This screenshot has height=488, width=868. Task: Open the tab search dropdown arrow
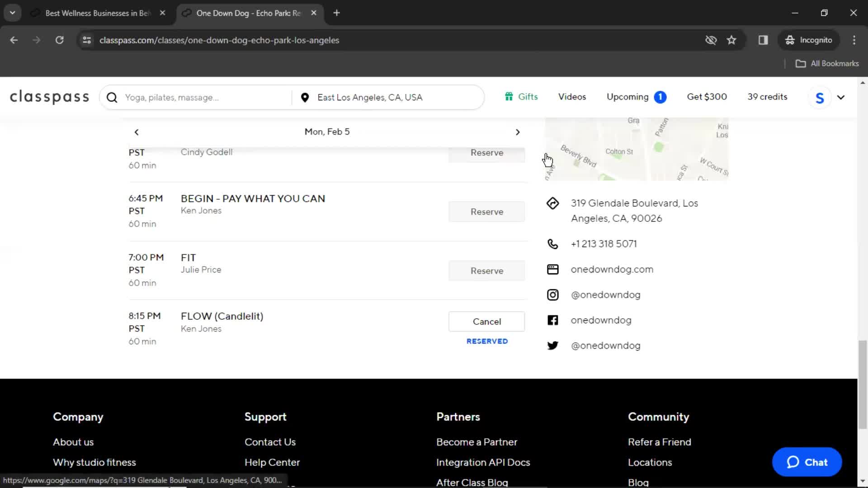[13, 13]
